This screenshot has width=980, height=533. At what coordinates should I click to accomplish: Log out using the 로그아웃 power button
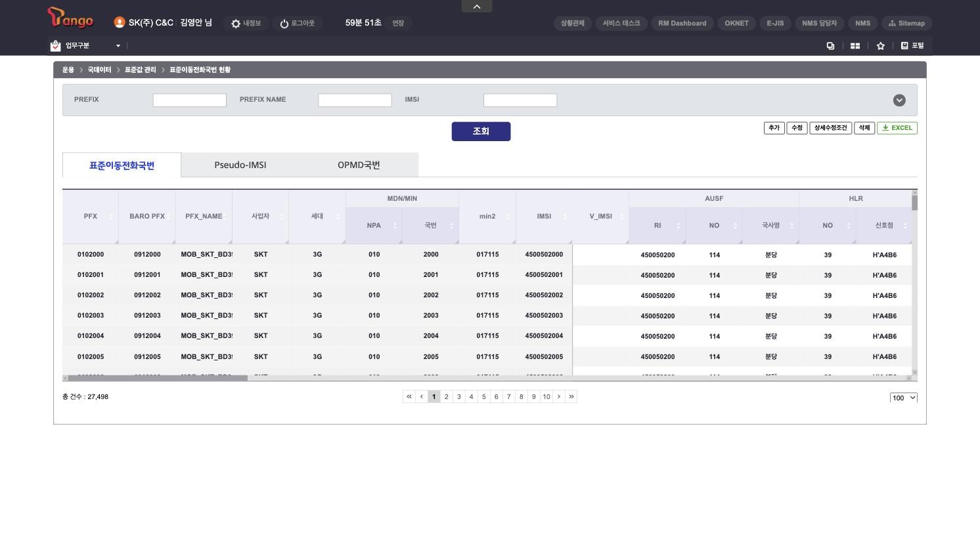[297, 24]
